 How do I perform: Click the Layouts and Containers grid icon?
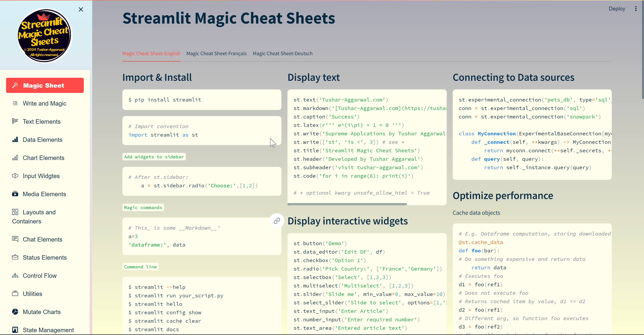(x=15, y=212)
